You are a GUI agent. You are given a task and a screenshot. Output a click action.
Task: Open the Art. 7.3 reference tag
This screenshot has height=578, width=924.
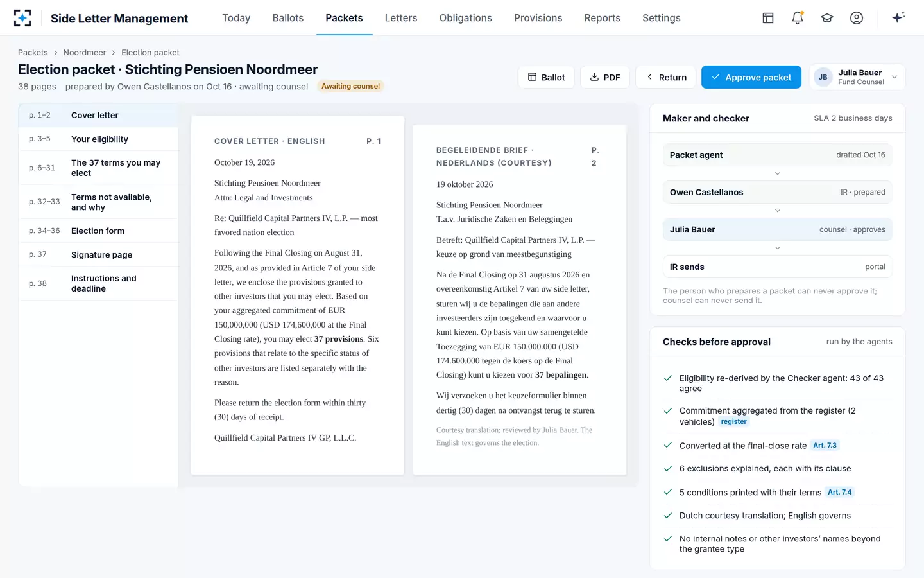point(825,446)
